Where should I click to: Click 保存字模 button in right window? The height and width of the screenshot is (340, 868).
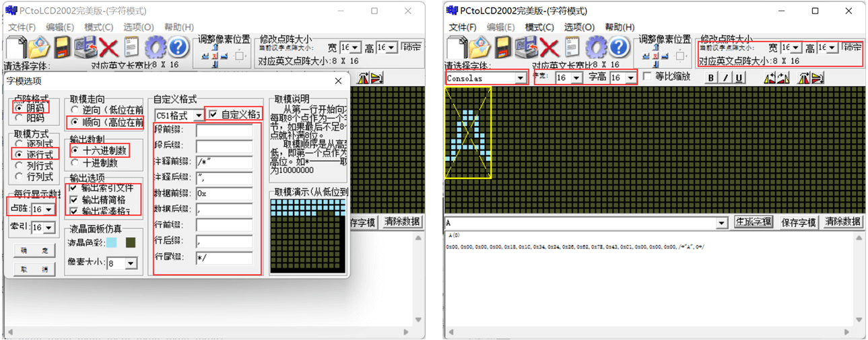click(798, 222)
